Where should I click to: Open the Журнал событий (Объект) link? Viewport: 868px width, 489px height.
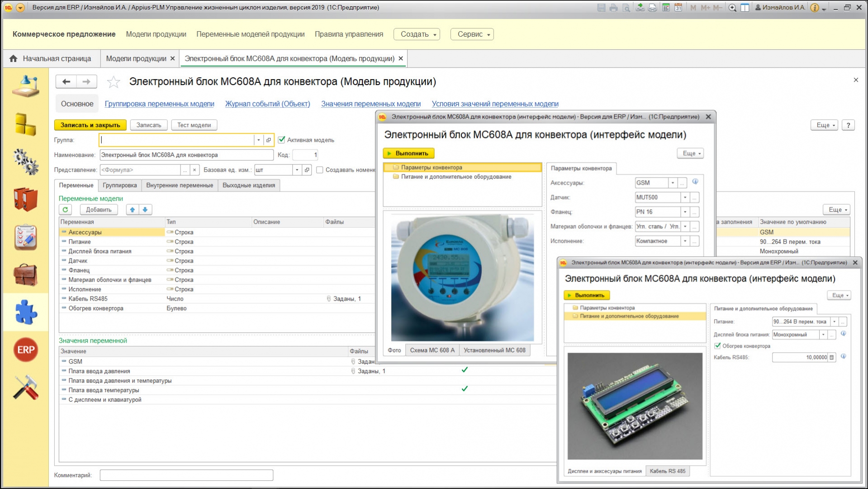(x=267, y=104)
